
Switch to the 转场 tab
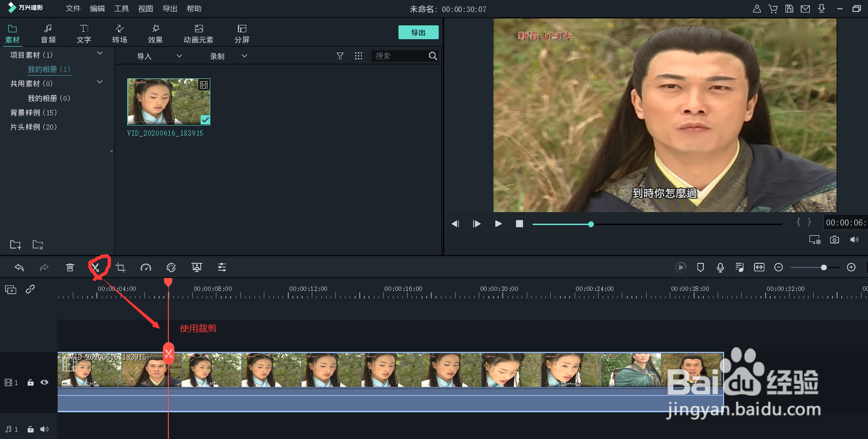click(119, 34)
